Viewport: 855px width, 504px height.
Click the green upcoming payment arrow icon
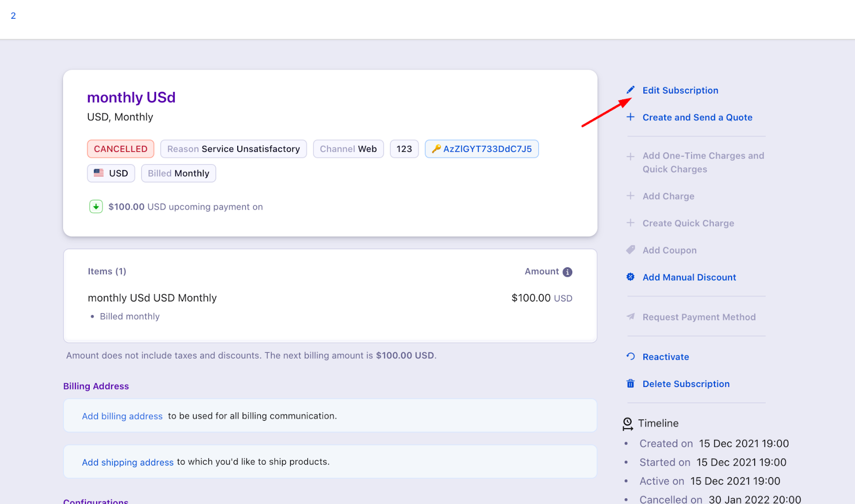click(96, 206)
